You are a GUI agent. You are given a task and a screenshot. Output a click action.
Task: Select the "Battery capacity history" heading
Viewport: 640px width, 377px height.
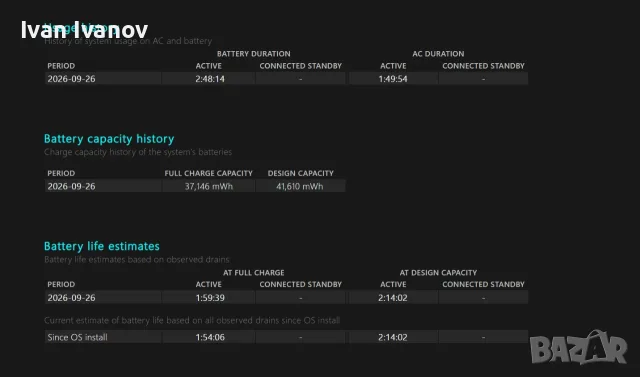(109, 139)
